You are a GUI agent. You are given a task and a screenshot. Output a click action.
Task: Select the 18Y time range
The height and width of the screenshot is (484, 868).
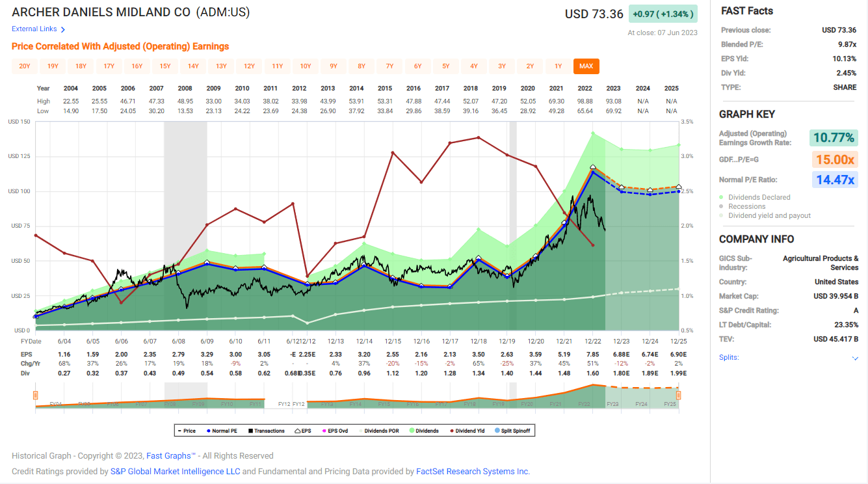[81, 66]
